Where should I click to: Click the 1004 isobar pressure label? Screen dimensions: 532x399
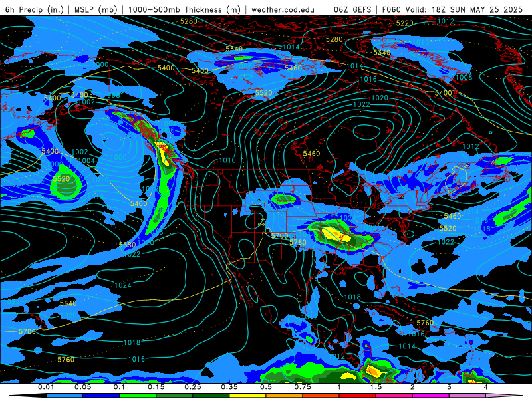click(86, 160)
